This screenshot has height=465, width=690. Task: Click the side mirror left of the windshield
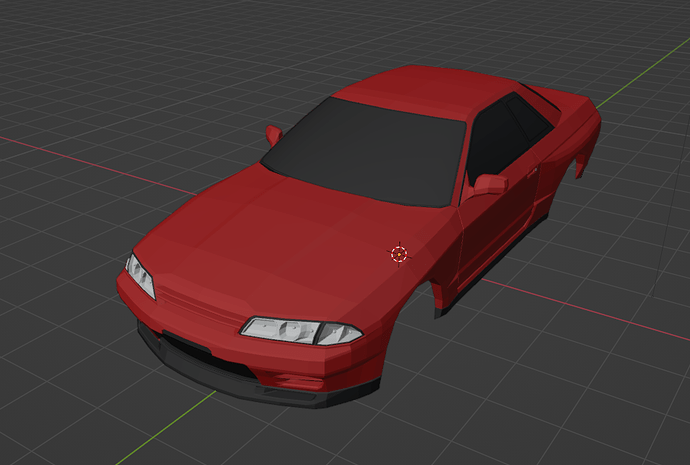273,134
